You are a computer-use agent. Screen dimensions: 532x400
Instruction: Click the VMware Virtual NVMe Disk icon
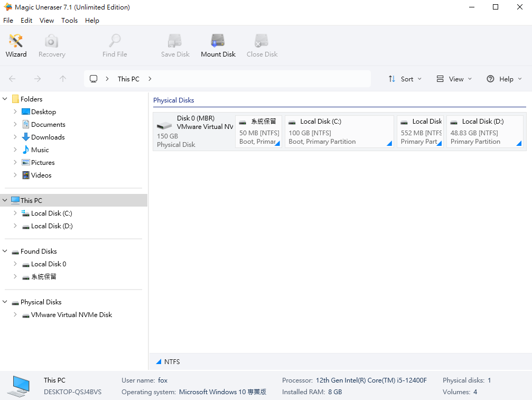pyautogui.click(x=25, y=315)
